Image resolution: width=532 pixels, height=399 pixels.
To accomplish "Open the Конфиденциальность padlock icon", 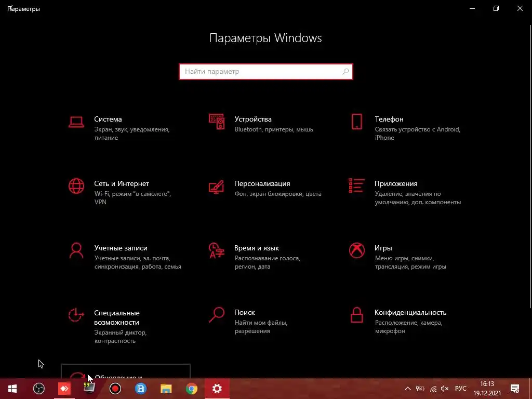I will coord(356,315).
